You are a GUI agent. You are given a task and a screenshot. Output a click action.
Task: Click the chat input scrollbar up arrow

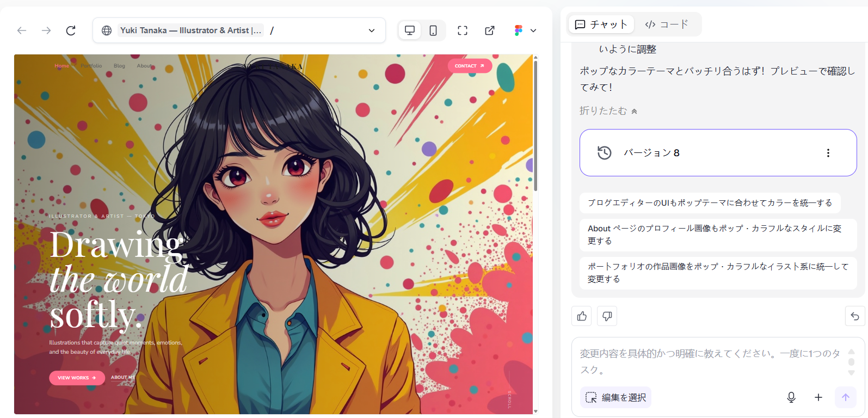coord(852,352)
